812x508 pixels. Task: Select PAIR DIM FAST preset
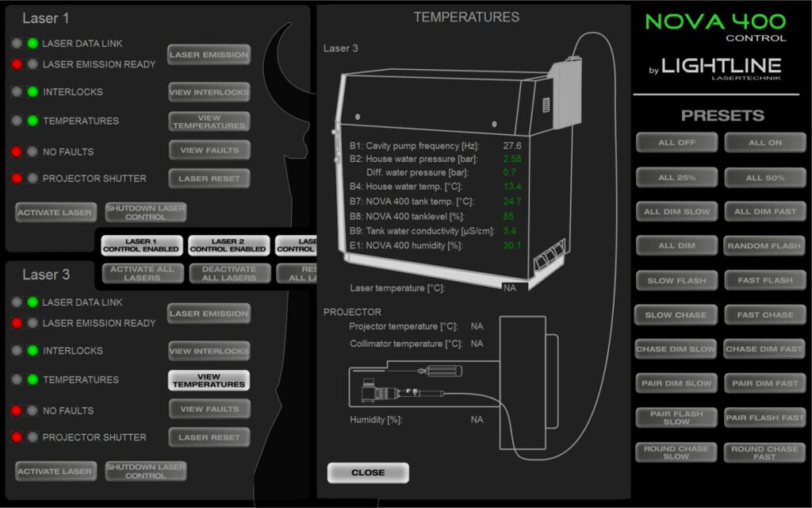tap(765, 383)
